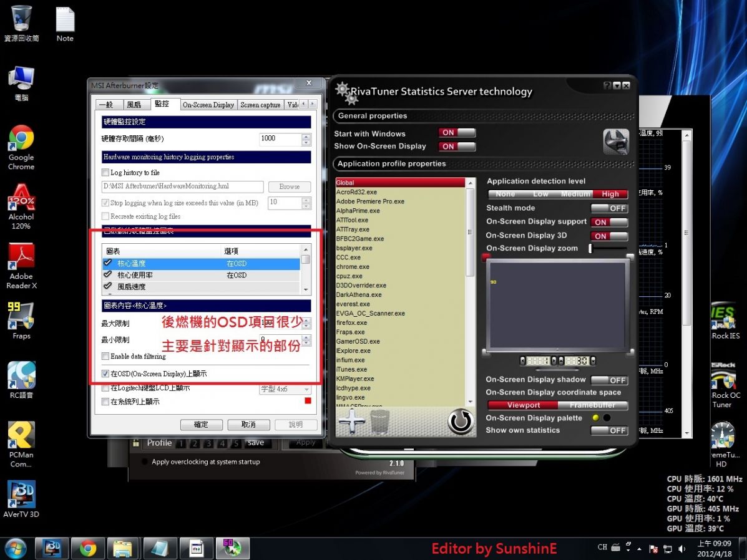Enable Log history to file checkbox

(105, 172)
